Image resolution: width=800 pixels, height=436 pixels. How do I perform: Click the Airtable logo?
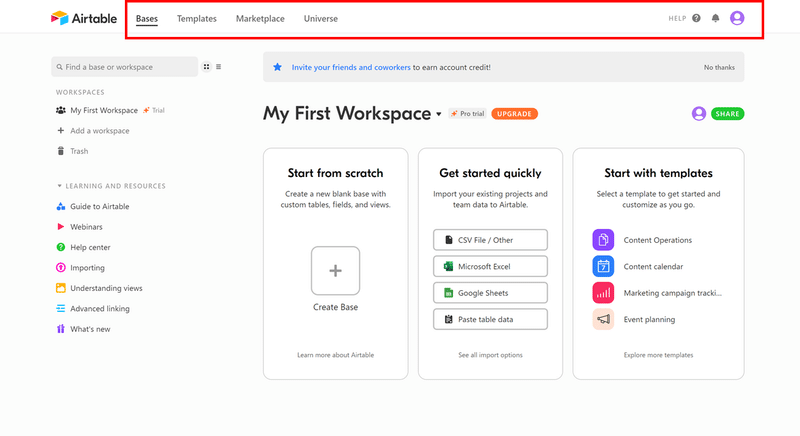(x=84, y=18)
